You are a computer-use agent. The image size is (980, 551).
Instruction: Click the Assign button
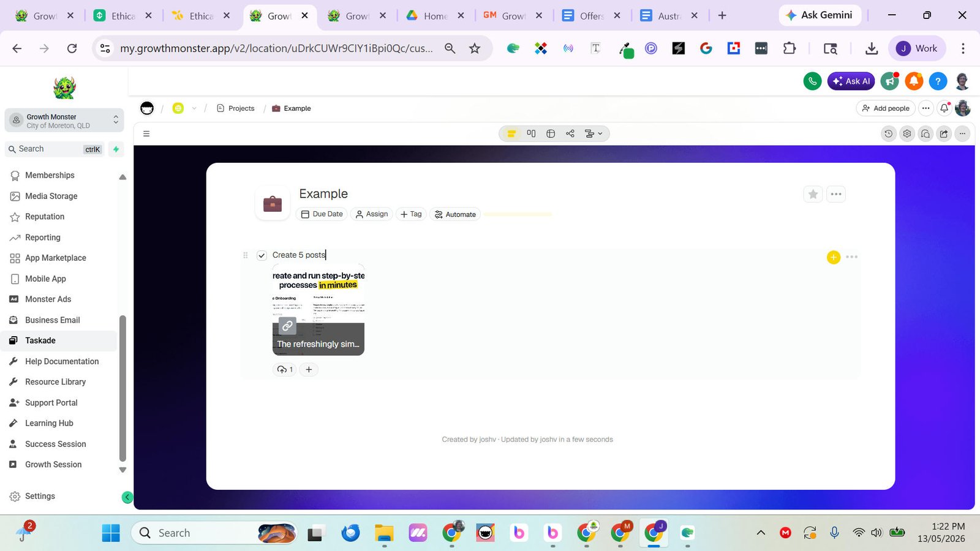coord(372,214)
